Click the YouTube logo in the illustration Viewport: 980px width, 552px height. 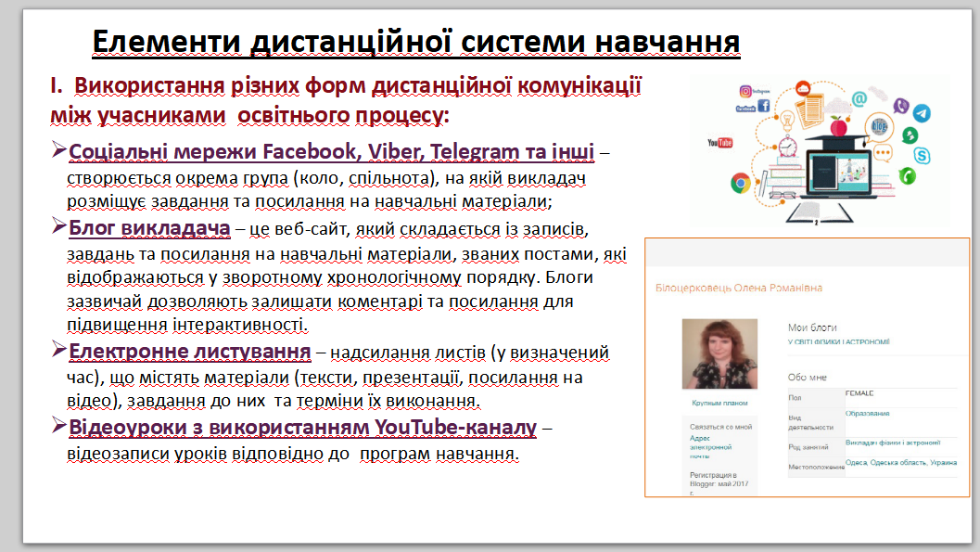(x=720, y=143)
